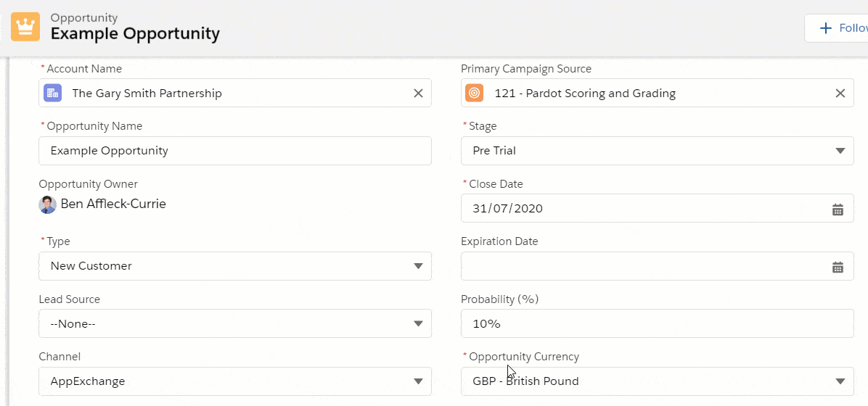The image size is (868, 406).
Task: Click the Opportunity crown icon in header
Action: (25, 27)
